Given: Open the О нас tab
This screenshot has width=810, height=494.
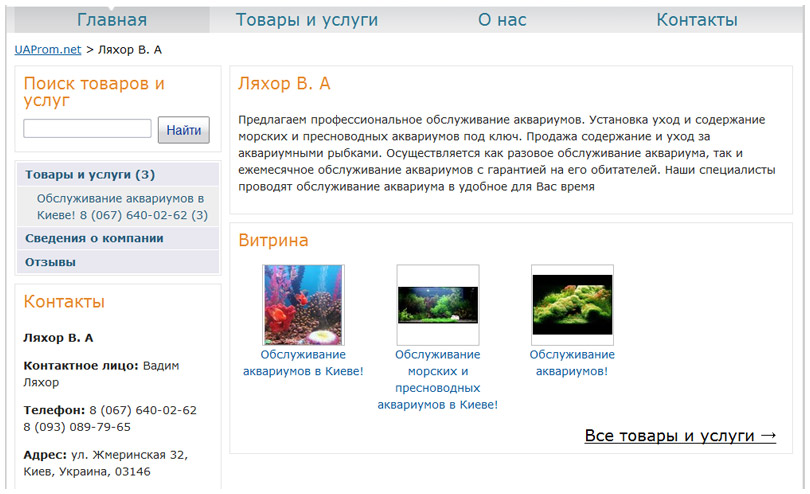Looking at the screenshot, I should coord(502,20).
